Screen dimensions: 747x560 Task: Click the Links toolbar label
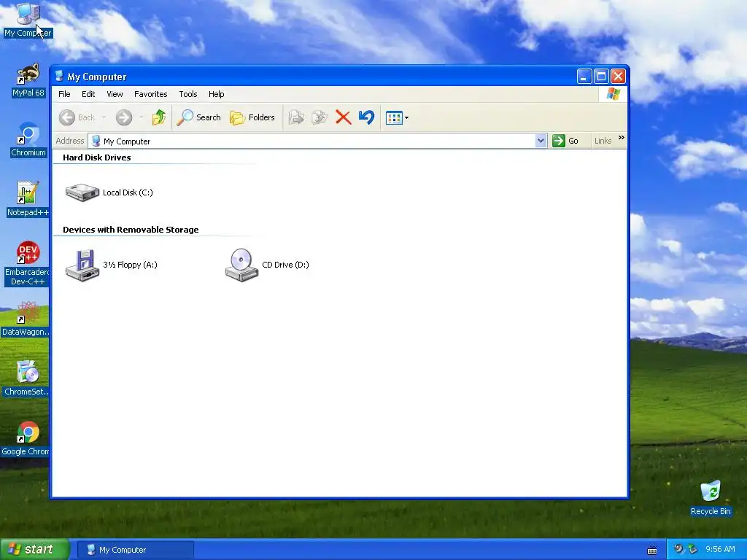[x=603, y=141]
